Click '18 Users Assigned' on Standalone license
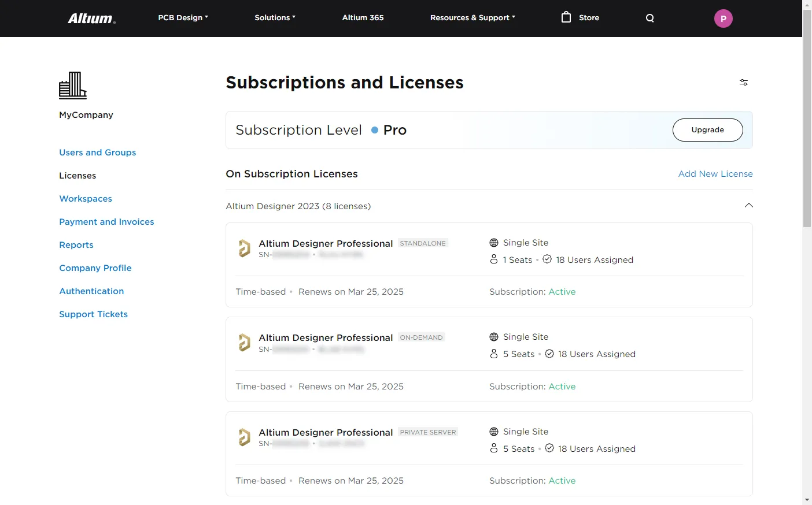 595,260
